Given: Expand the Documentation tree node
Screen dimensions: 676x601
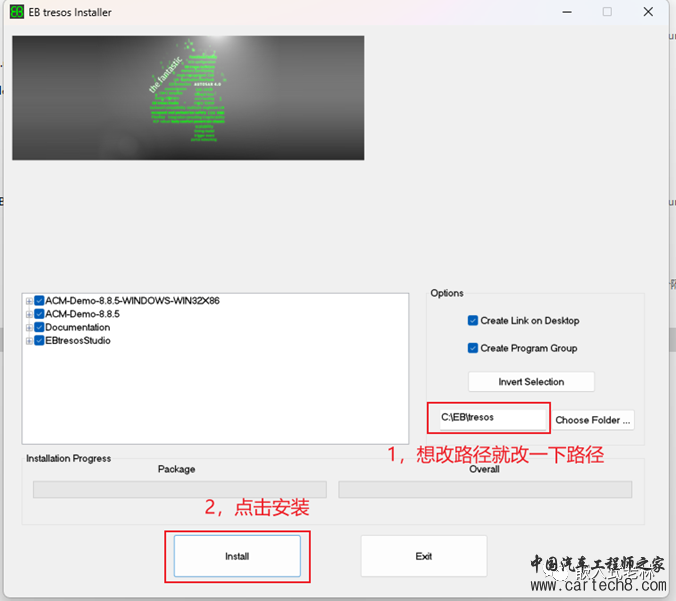Looking at the screenshot, I should 29,328.
